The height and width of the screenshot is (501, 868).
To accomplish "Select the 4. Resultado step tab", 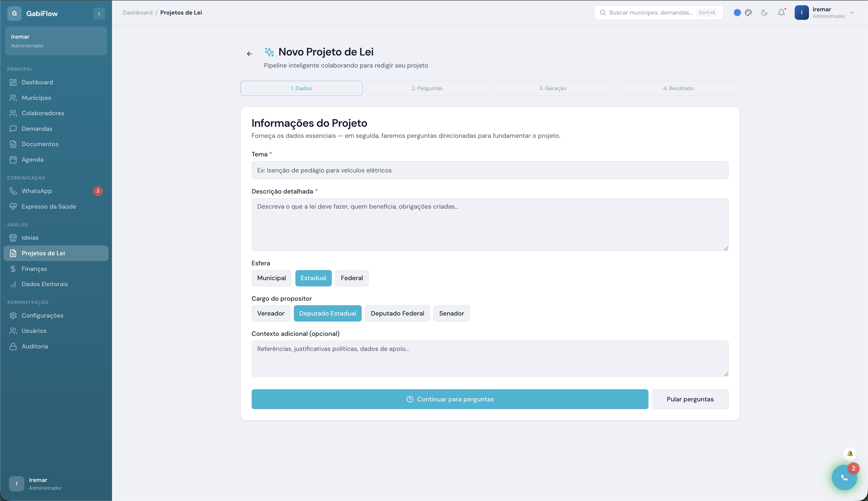I will pos(678,88).
